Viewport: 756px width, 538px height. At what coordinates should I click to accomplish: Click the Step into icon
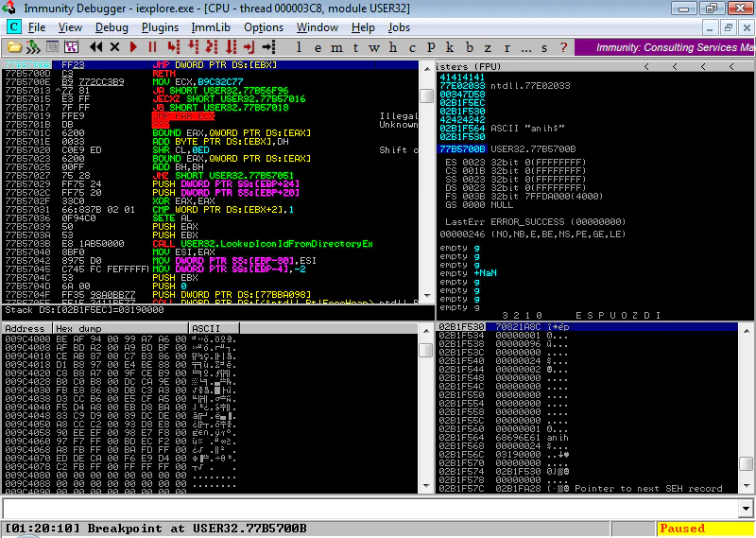point(174,47)
